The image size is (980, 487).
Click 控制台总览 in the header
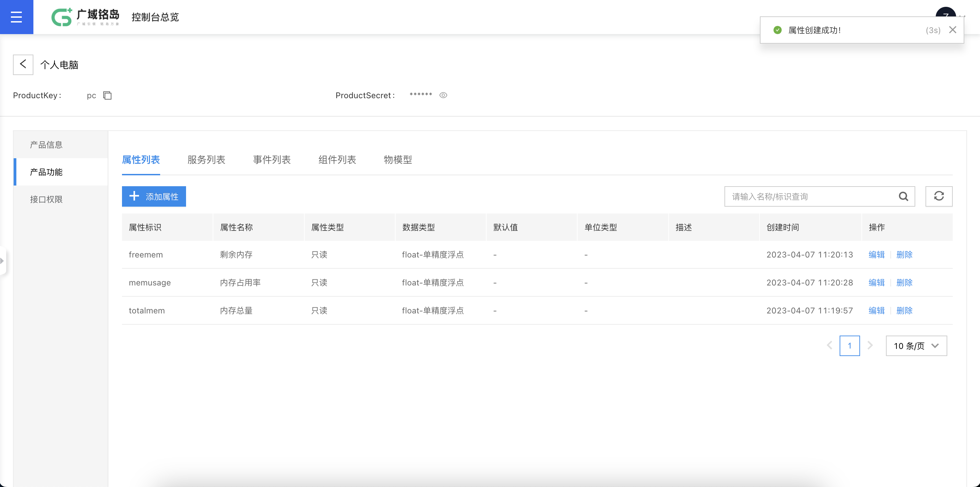pos(155,17)
